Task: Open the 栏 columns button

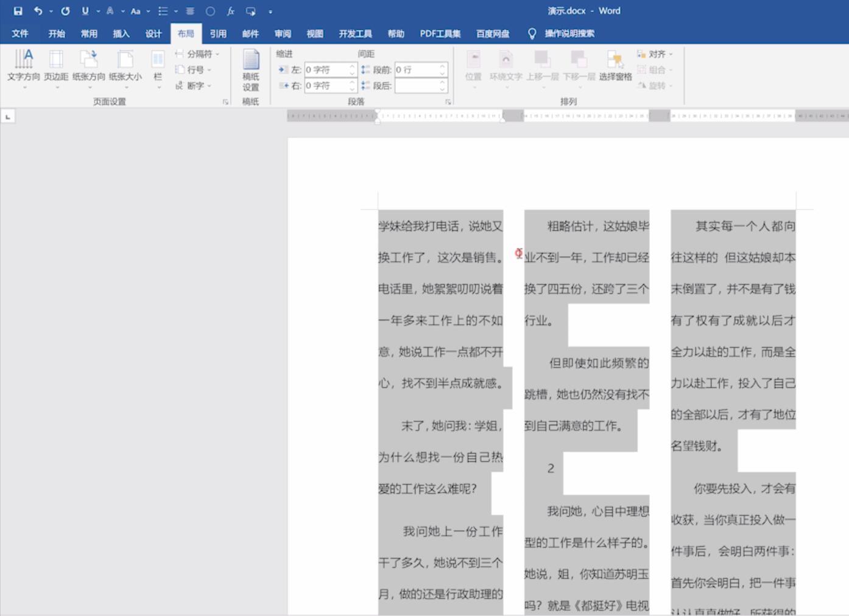Action: coord(158,69)
